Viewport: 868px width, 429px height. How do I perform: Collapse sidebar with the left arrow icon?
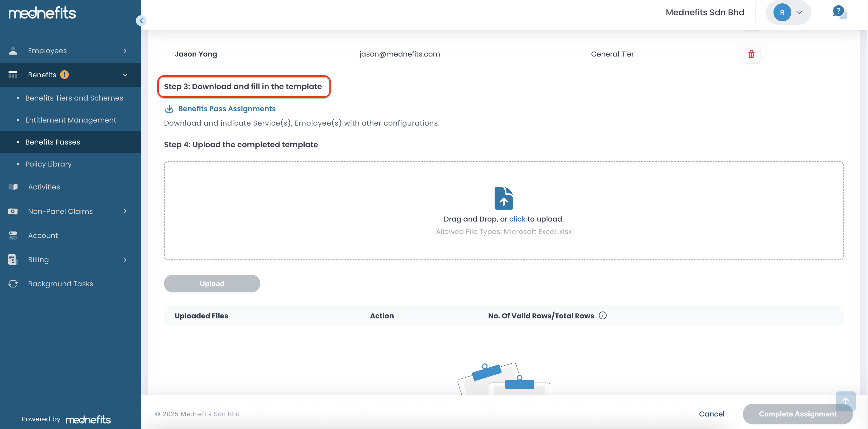click(141, 21)
